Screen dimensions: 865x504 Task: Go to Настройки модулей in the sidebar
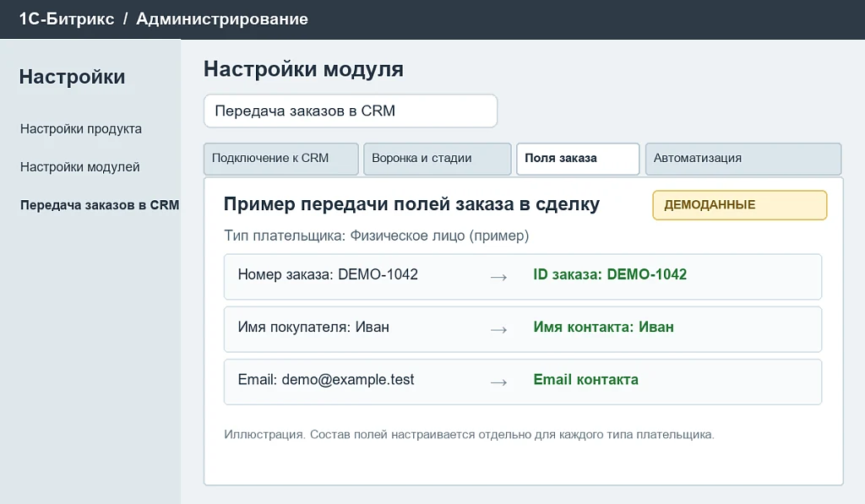pyautogui.click(x=80, y=167)
